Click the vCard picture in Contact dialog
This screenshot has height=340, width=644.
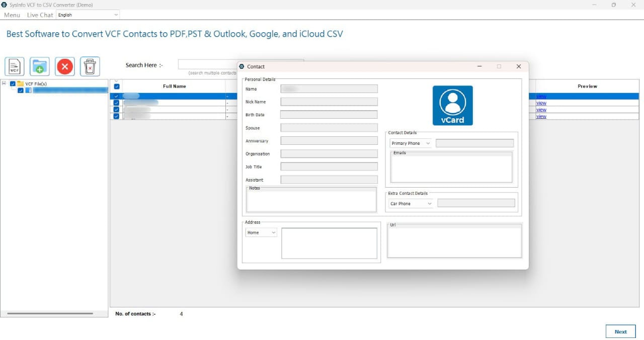tap(453, 105)
